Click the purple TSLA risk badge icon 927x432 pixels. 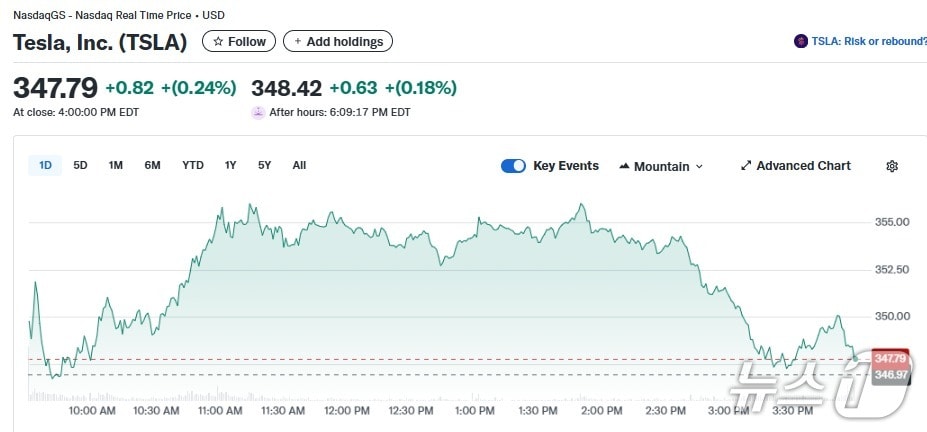click(800, 41)
